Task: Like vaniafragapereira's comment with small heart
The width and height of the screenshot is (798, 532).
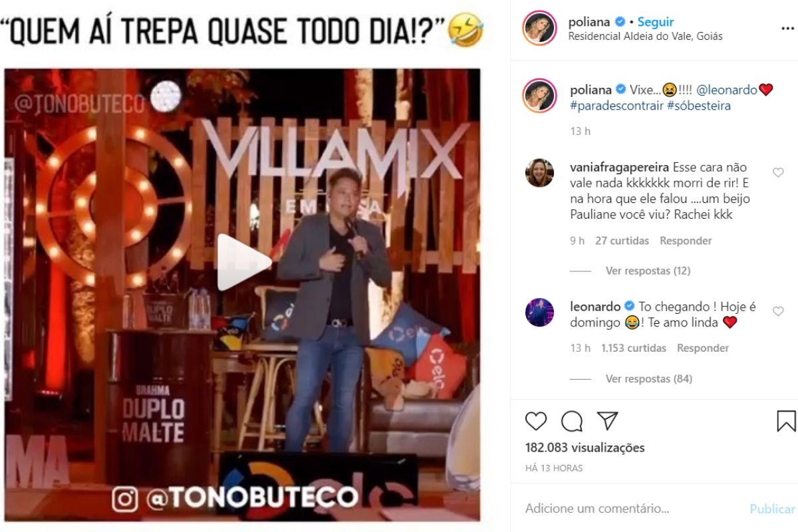Action: [778, 173]
